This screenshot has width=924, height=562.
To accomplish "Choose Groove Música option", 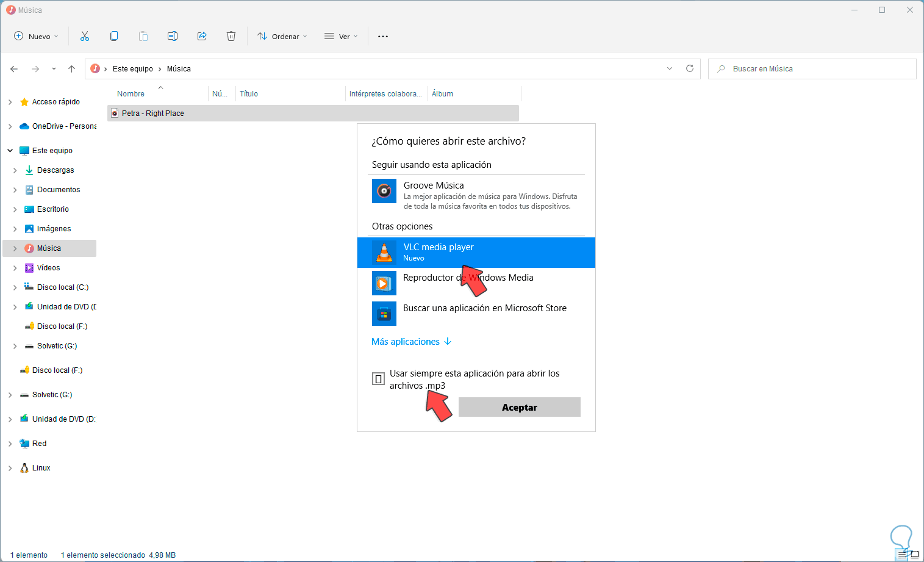I will tap(476, 195).
